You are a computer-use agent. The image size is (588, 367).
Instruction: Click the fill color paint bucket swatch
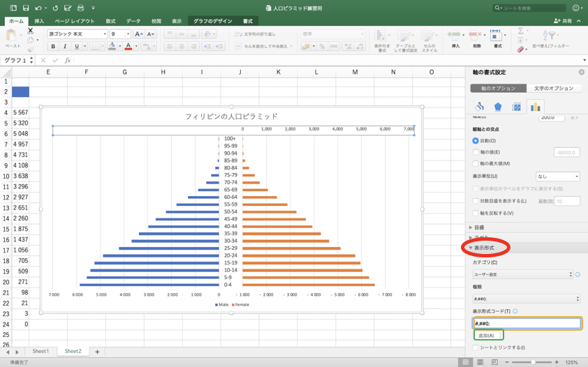[x=112, y=46]
